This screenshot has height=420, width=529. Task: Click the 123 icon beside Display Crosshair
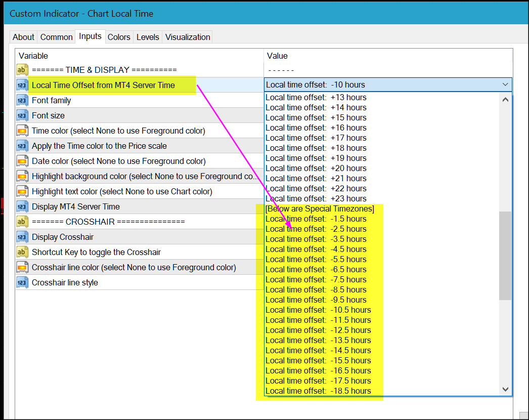(x=22, y=237)
